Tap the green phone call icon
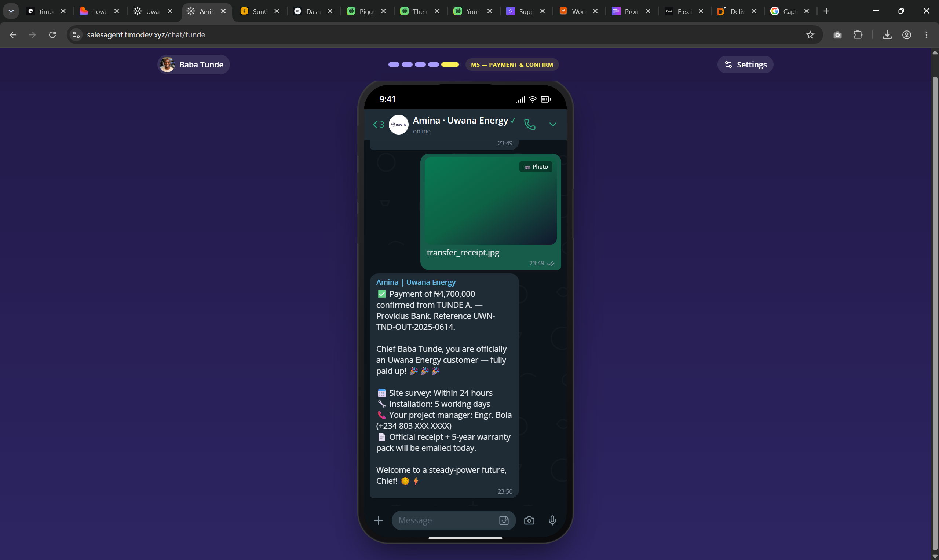This screenshot has width=939, height=560. click(x=530, y=124)
